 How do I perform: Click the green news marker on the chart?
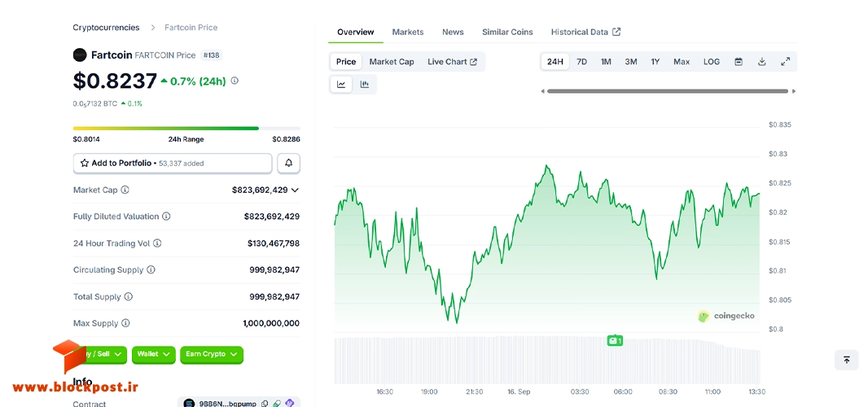coord(615,340)
